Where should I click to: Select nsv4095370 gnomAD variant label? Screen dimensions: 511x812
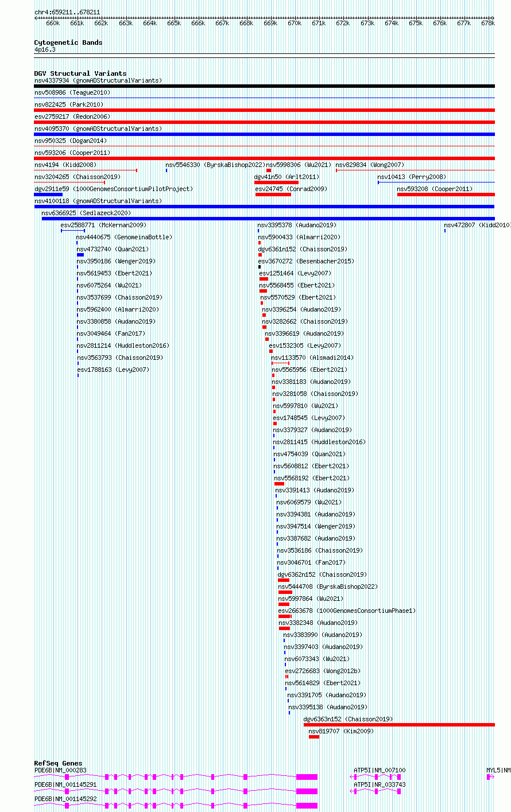pyautogui.click(x=98, y=129)
